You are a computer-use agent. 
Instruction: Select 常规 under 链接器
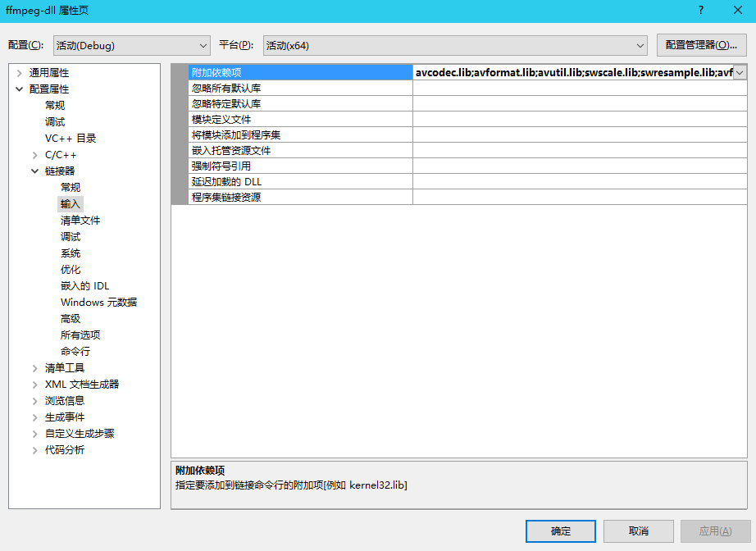coord(71,188)
